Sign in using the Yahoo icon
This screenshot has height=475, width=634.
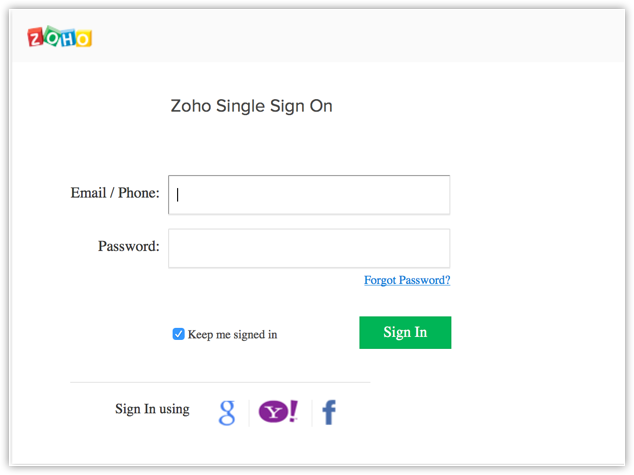pos(278,412)
